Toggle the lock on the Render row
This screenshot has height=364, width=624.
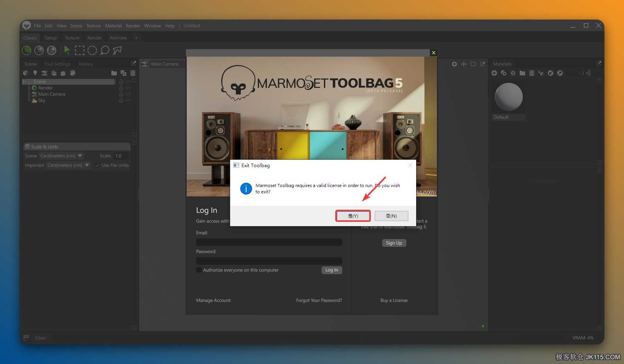pyautogui.click(x=121, y=88)
